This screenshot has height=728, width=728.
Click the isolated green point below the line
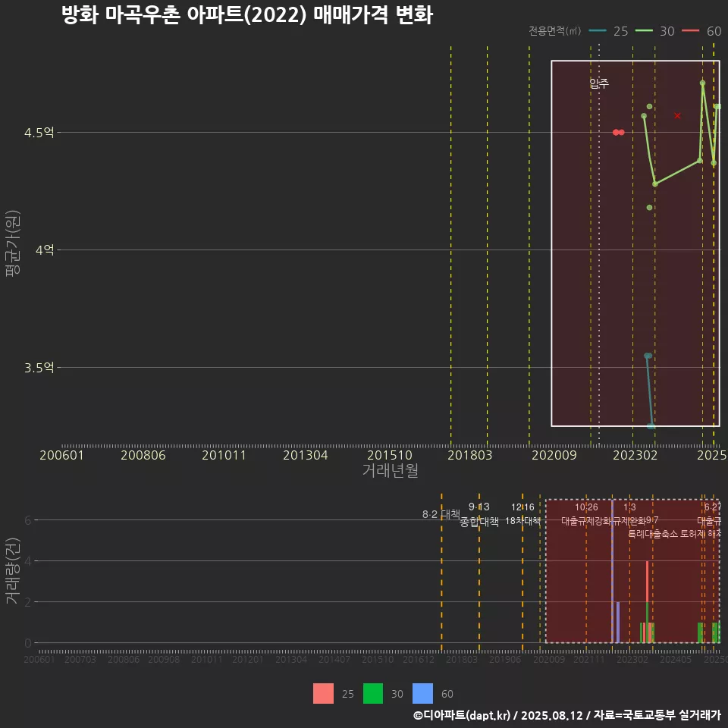[650, 208]
